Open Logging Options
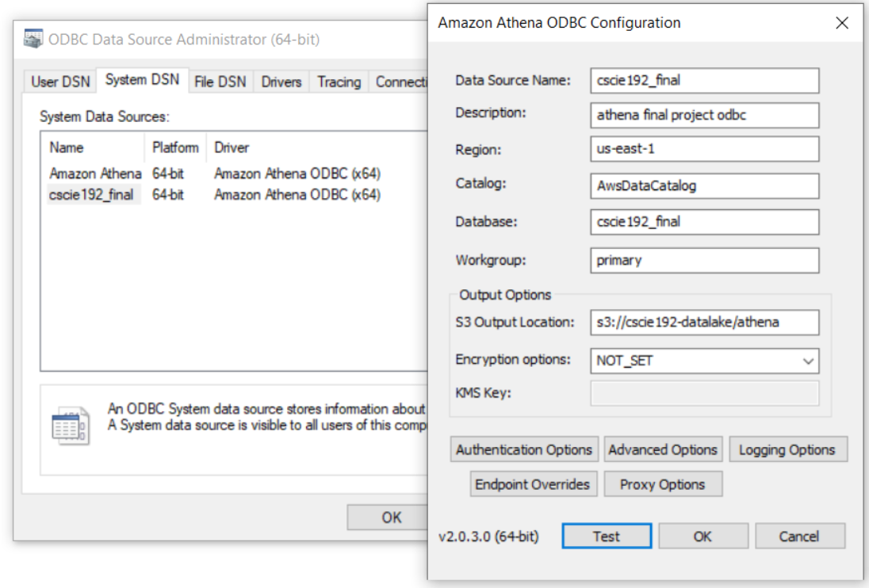 [x=787, y=449]
